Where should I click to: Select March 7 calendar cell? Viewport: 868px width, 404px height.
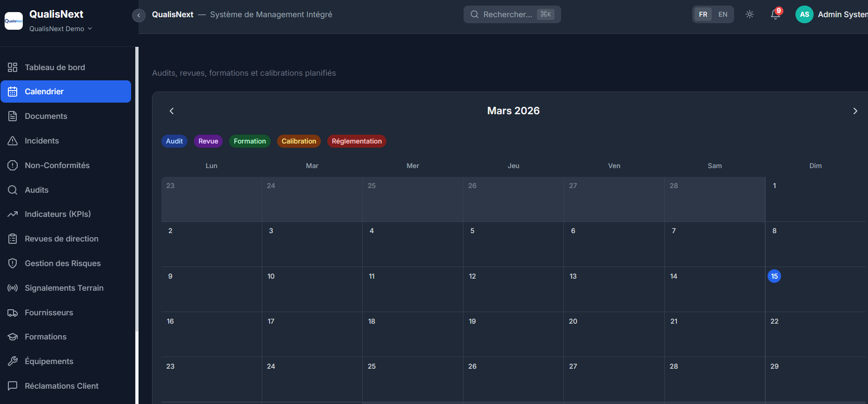click(x=715, y=244)
